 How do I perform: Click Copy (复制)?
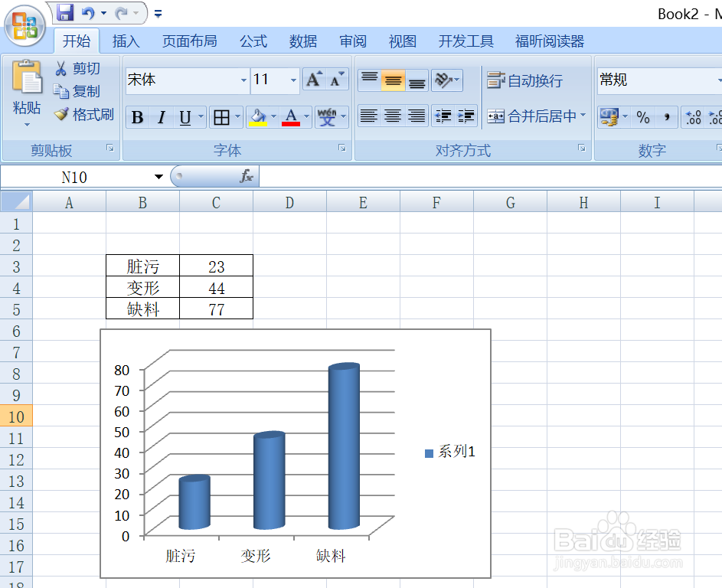pos(77,91)
